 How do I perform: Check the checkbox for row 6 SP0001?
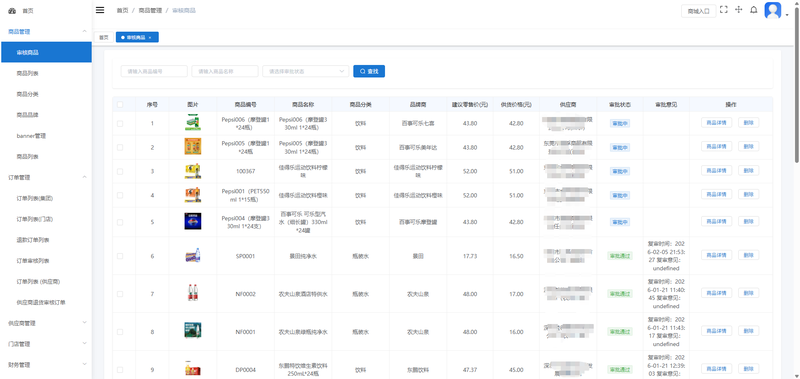[x=120, y=256]
